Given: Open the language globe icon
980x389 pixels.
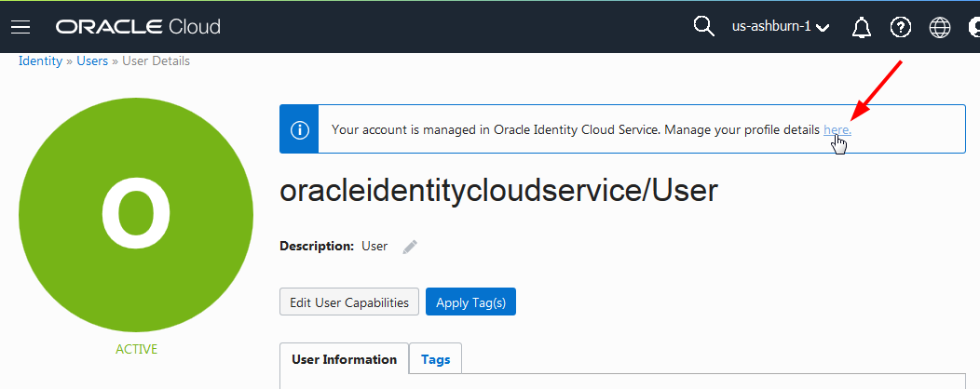Looking at the screenshot, I should (x=940, y=28).
